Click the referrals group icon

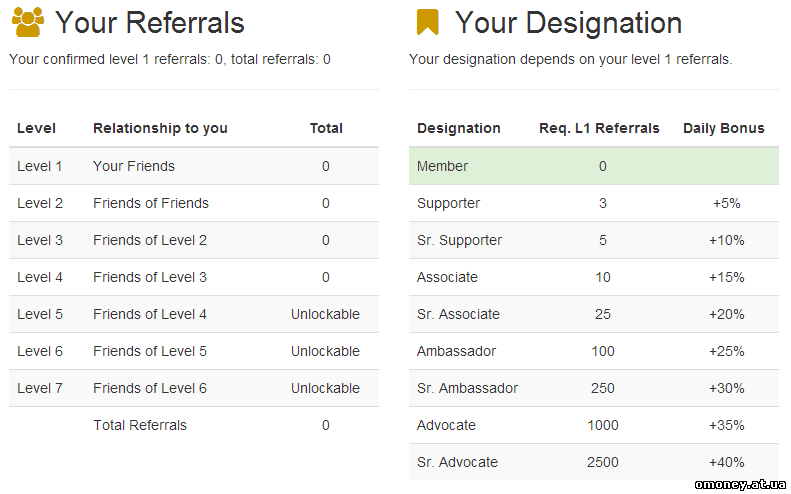[28, 22]
